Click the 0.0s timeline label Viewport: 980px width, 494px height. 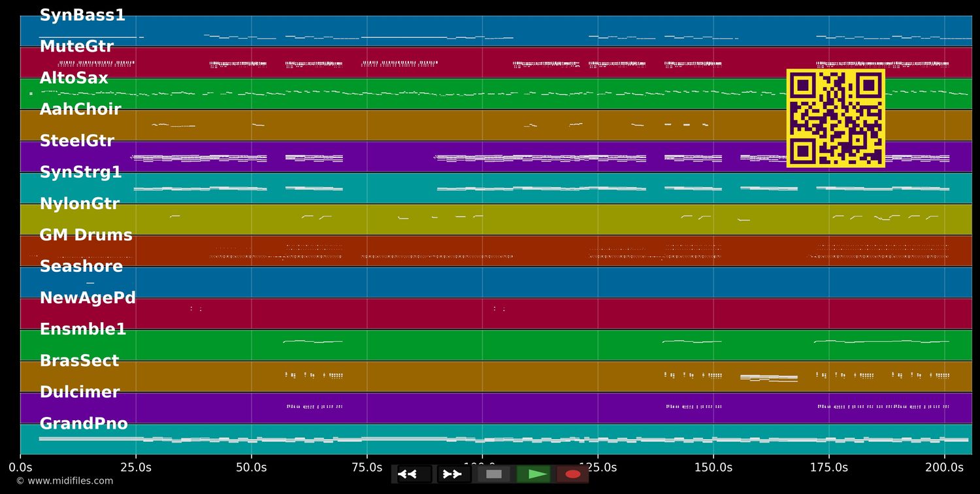click(22, 467)
